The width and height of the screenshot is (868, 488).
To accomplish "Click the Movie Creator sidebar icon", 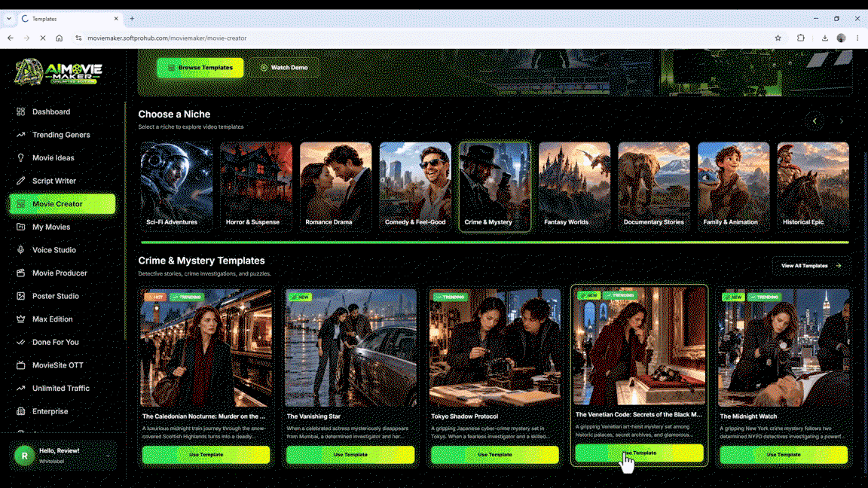I will point(20,203).
